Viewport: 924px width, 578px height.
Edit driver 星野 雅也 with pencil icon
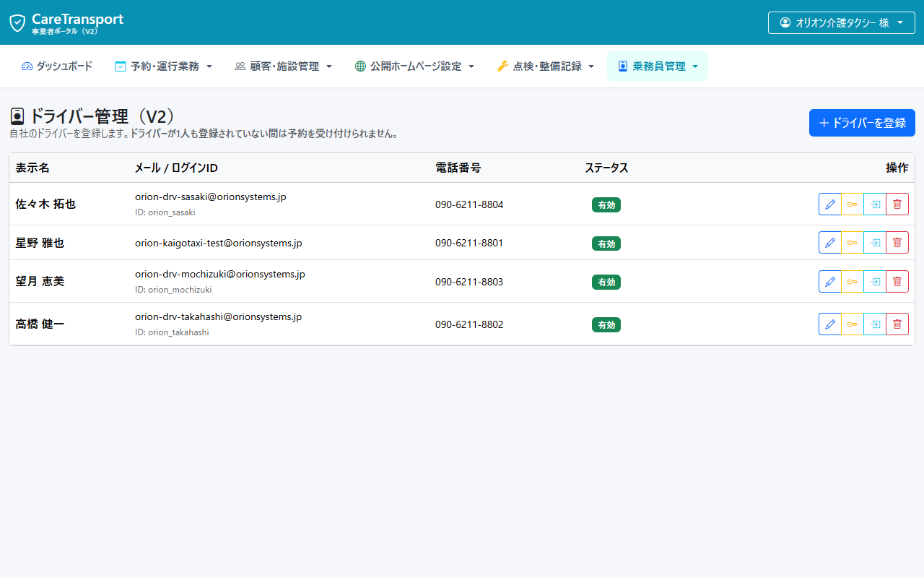tap(830, 243)
